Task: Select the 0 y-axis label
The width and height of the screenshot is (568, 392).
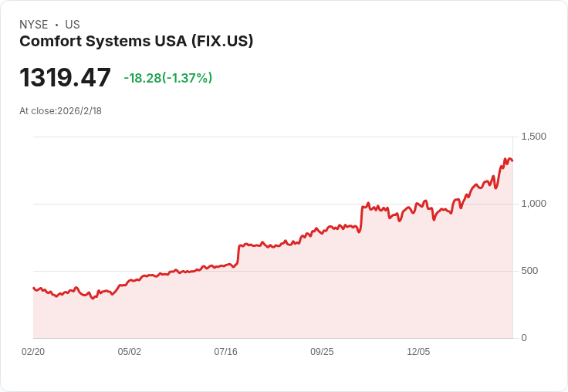Action: 524,338
